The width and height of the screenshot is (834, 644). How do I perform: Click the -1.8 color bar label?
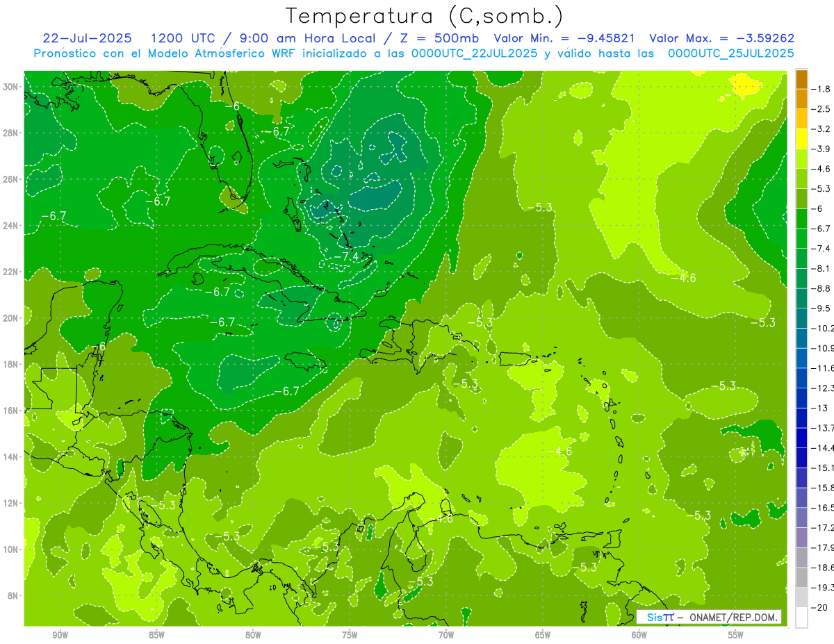[x=822, y=89]
